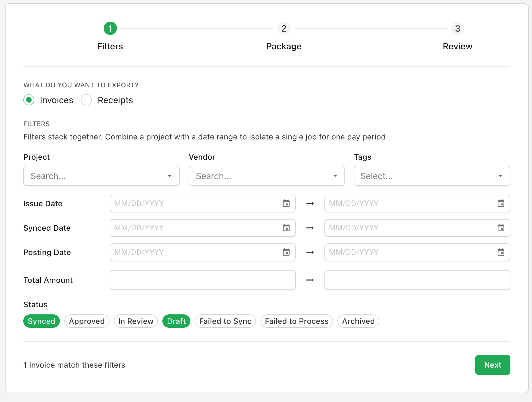Select the Receipts radio option
The height and width of the screenshot is (402, 532).
pos(86,100)
